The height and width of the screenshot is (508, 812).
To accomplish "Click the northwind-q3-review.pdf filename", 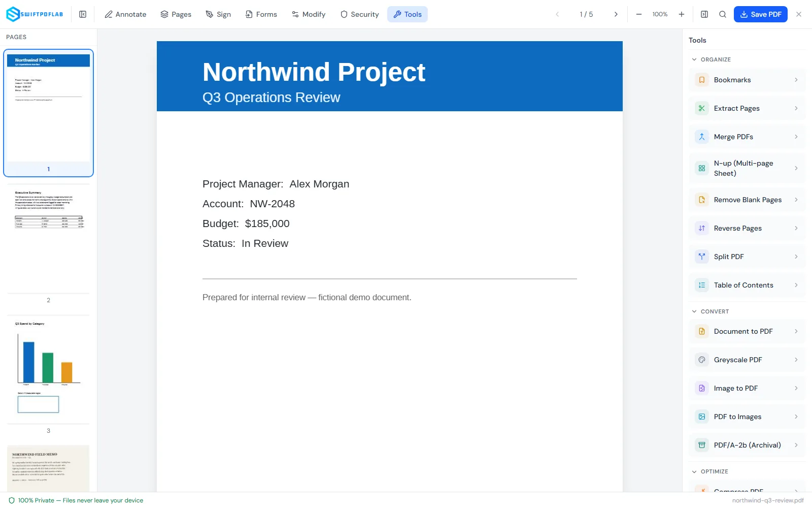I will coord(768,500).
